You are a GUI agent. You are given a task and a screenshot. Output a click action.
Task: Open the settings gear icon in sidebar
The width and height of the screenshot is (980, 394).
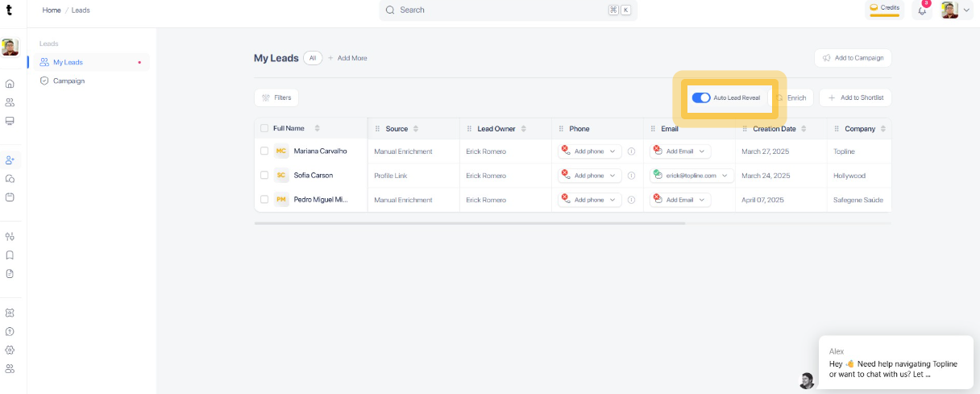tap(10, 350)
